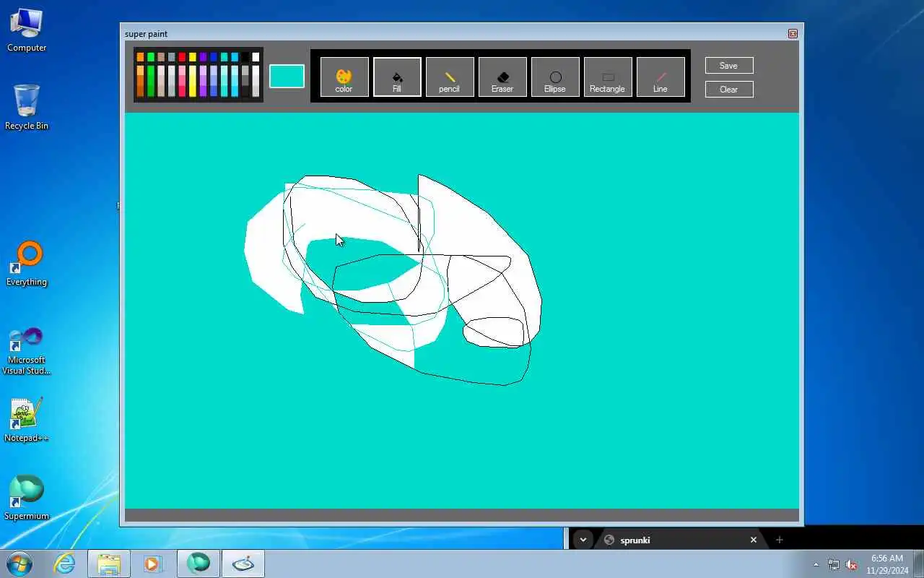Open Computer desktop icon
The image size is (924, 578).
27,30
